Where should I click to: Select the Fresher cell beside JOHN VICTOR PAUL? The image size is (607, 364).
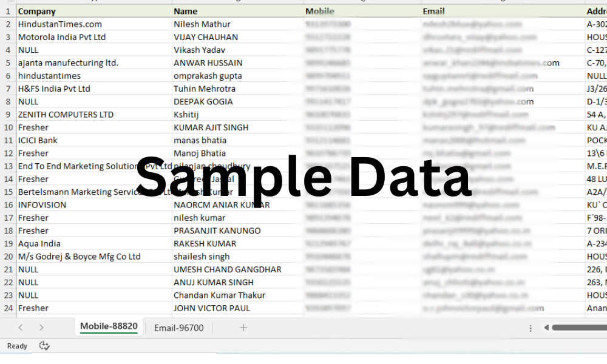point(94,308)
